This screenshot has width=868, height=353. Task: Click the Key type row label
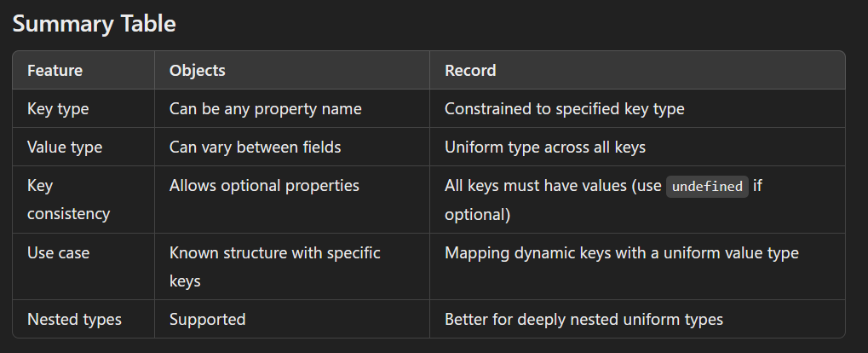point(58,109)
